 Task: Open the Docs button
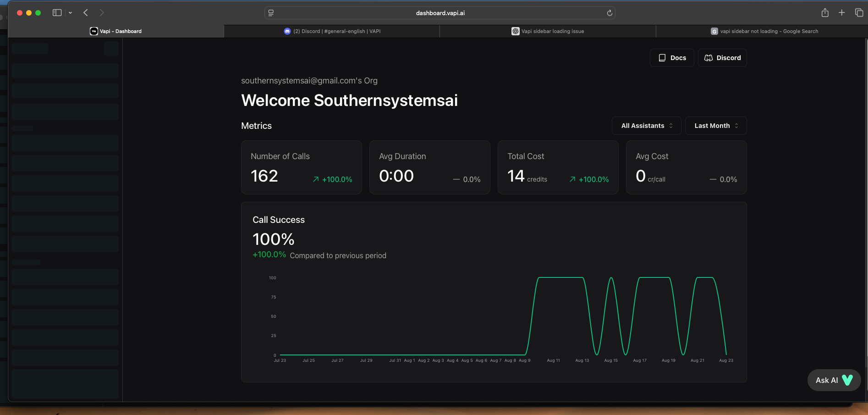point(672,58)
